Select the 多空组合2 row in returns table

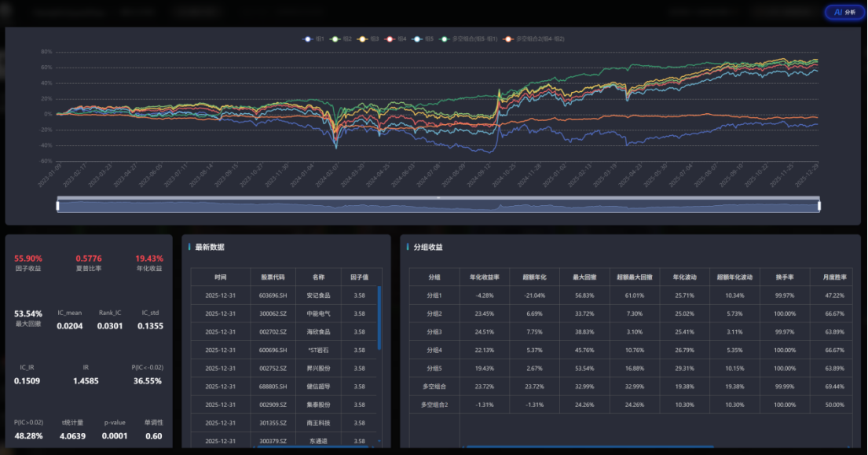pos(434,405)
